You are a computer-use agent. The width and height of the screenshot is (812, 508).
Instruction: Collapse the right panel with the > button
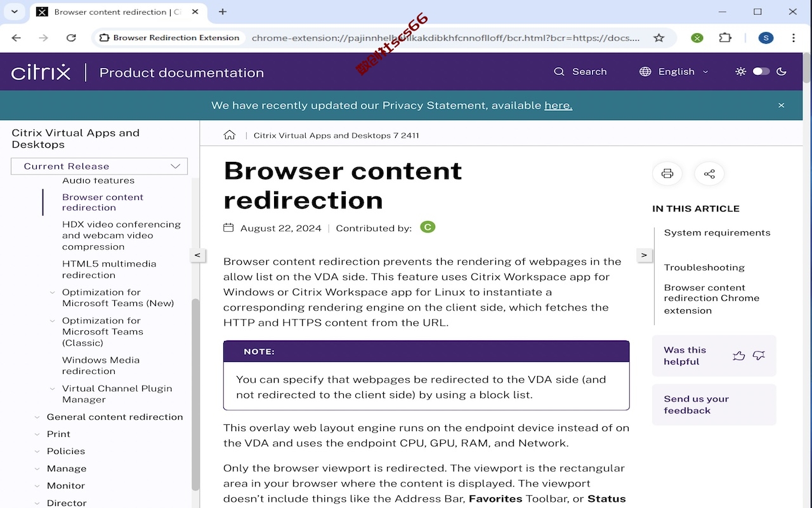point(644,255)
